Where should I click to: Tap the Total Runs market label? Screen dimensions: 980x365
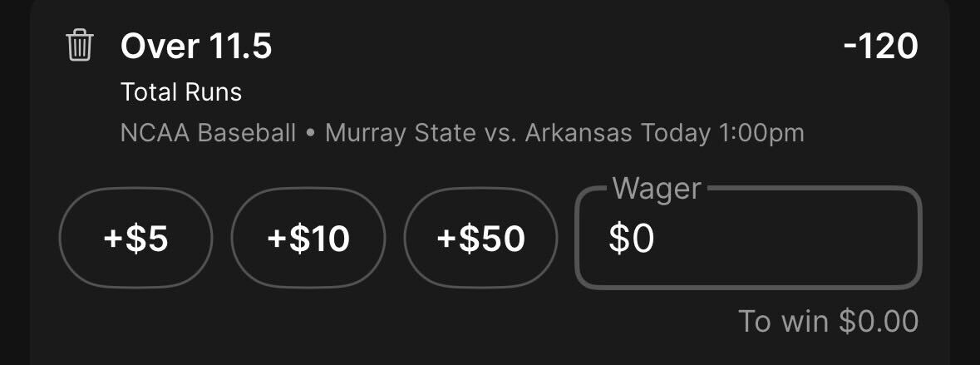click(x=181, y=92)
